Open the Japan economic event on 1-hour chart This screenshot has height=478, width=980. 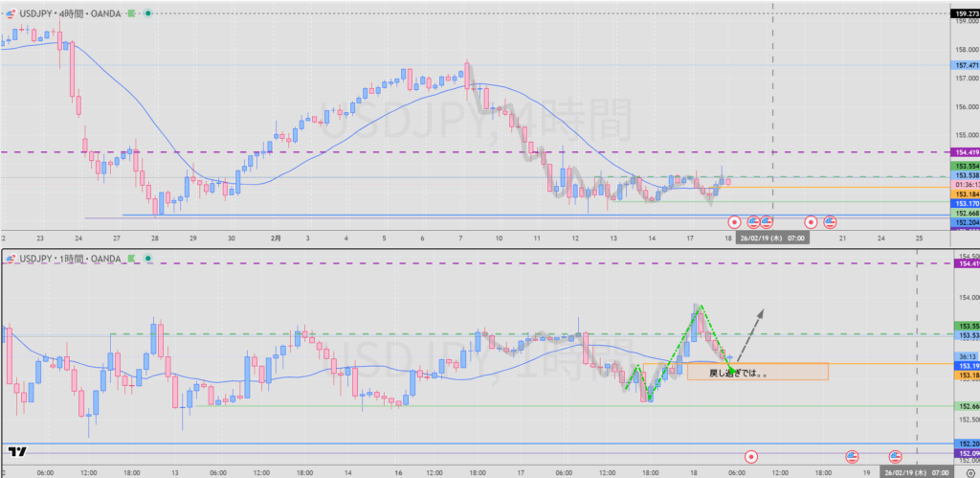(751, 457)
